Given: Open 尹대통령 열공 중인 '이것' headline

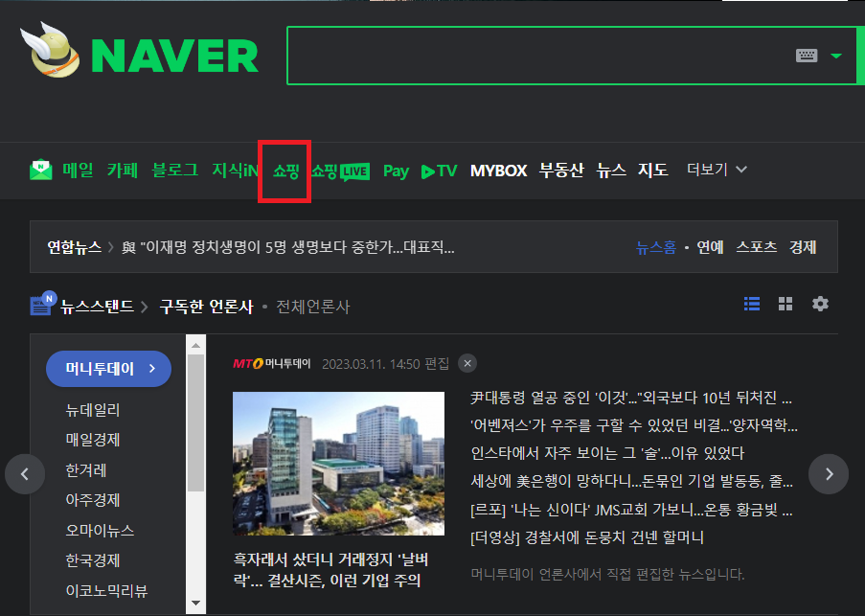Looking at the screenshot, I should coord(631,397).
